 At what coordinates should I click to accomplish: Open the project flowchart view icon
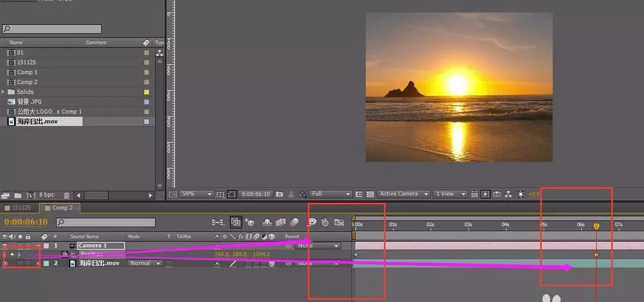point(159,53)
